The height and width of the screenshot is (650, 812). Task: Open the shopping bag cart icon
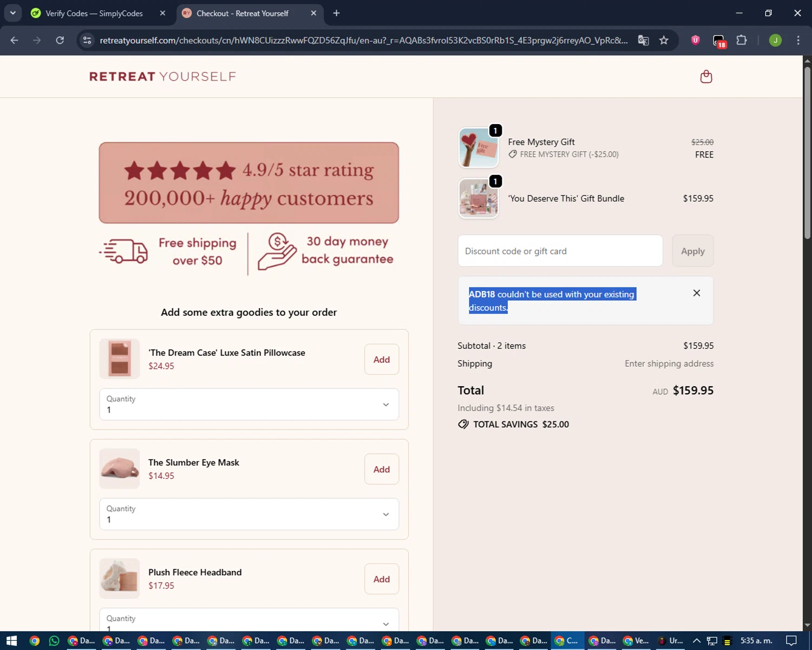706,76
